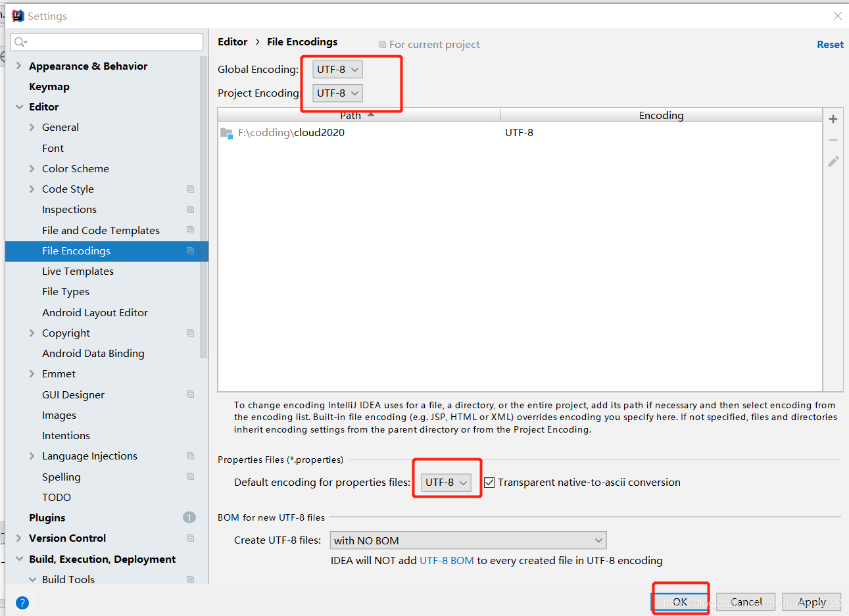
Task: Expand the Code Style subsection
Action: click(32, 189)
